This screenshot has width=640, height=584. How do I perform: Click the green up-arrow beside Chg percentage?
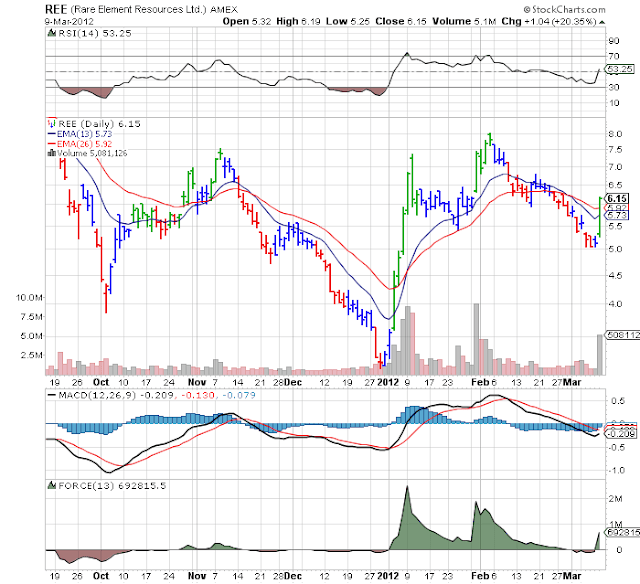(x=602, y=22)
